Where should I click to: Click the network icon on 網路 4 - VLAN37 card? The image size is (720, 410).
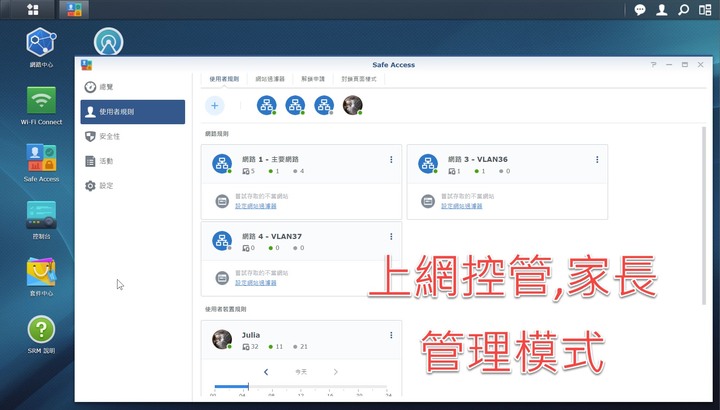tap(222, 241)
